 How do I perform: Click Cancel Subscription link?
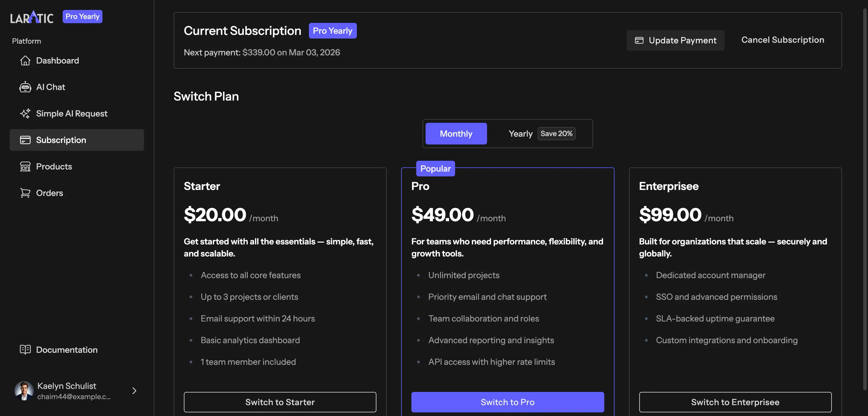point(782,40)
